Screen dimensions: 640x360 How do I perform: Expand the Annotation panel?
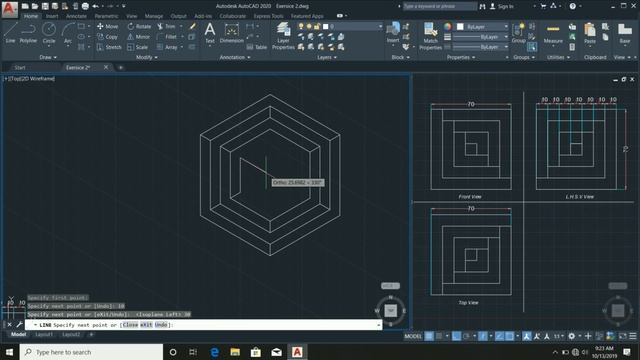pos(235,57)
